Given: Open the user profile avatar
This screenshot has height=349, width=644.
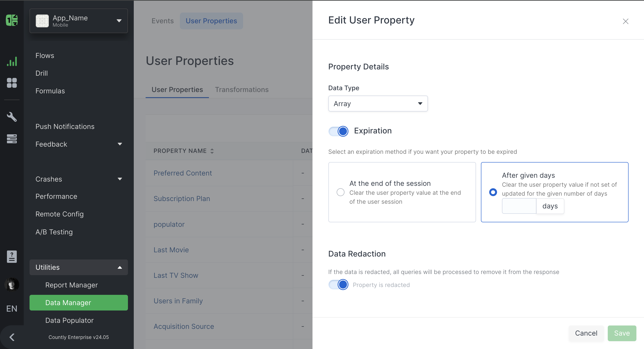Looking at the screenshot, I should coord(12,285).
